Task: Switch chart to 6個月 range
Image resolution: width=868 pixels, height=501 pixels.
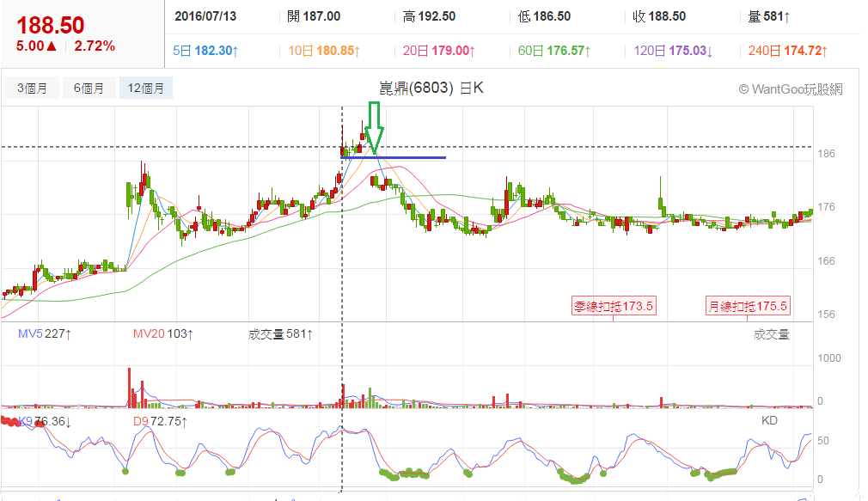Action: click(x=89, y=88)
